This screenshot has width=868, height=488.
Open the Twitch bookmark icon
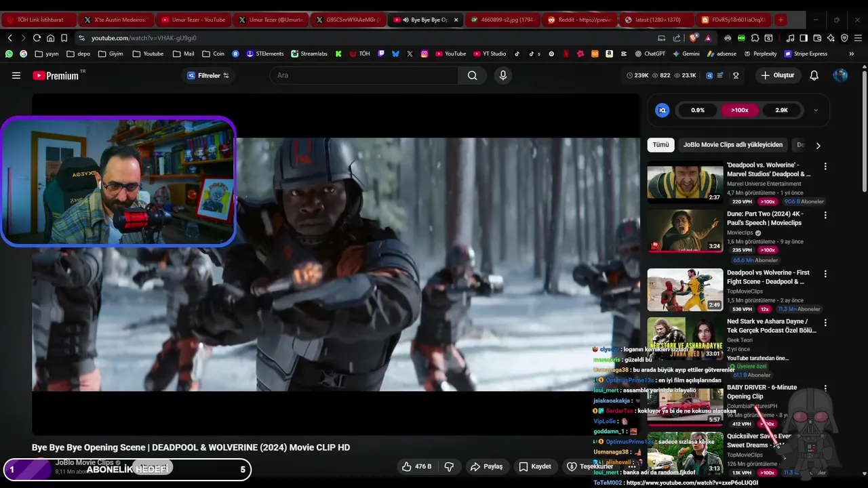(381, 54)
